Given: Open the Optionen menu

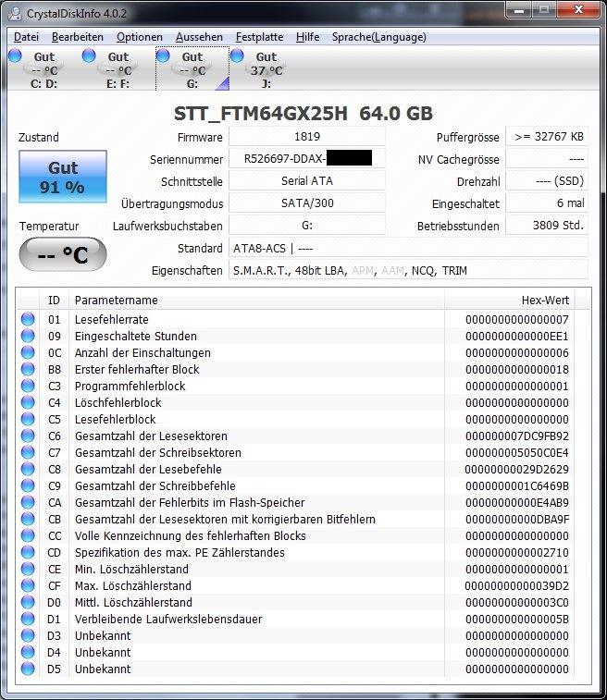Looking at the screenshot, I should (140, 37).
